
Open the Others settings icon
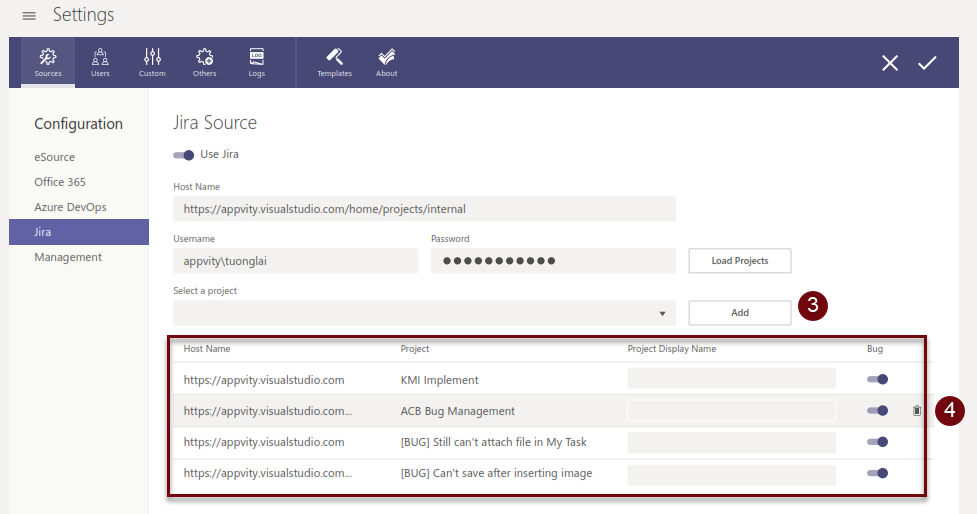coord(204,62)
